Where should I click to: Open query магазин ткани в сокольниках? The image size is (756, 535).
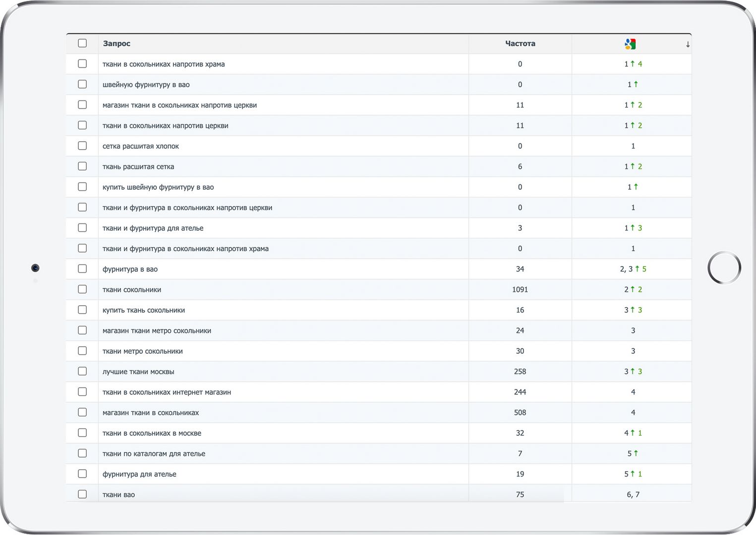(151, 413)
